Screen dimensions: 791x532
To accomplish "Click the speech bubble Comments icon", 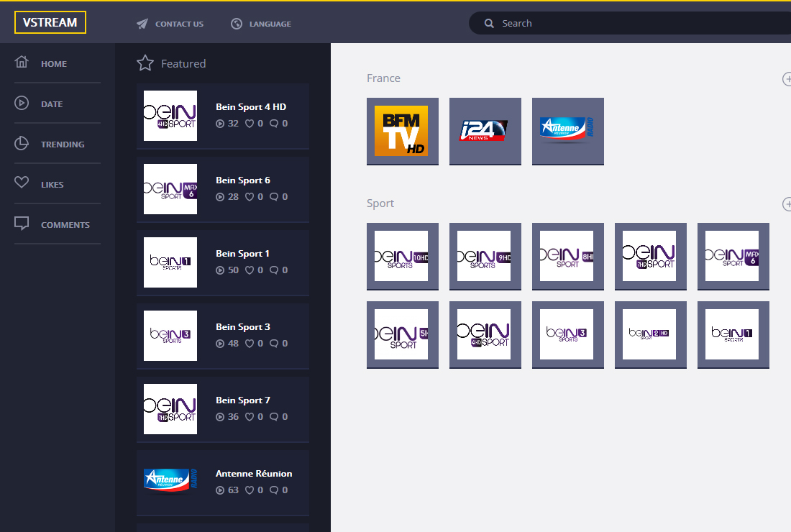I will pyautogui.click(x=22, y=223).
